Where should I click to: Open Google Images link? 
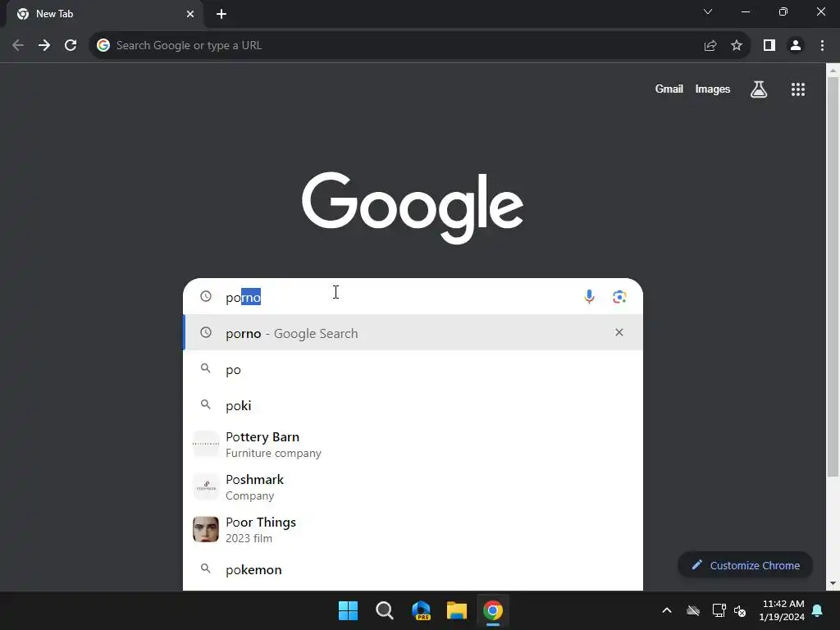tap(713, 89)
